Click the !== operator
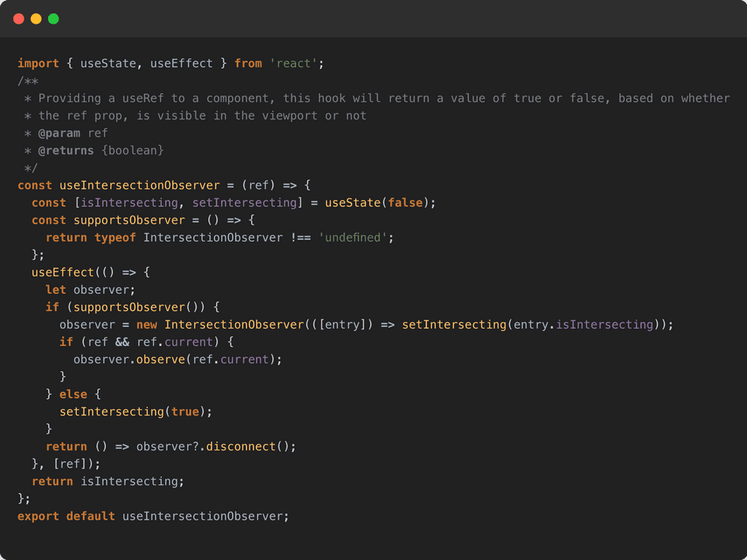Screen dimensions: 747x560 300,237
